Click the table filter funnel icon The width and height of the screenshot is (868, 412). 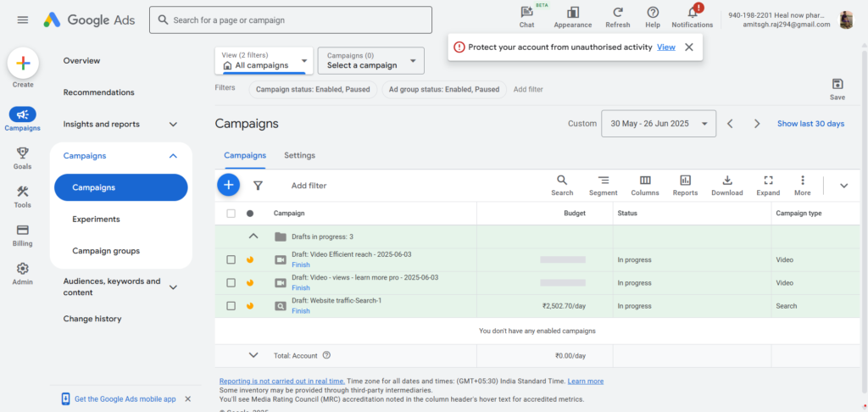coord(258,186)
